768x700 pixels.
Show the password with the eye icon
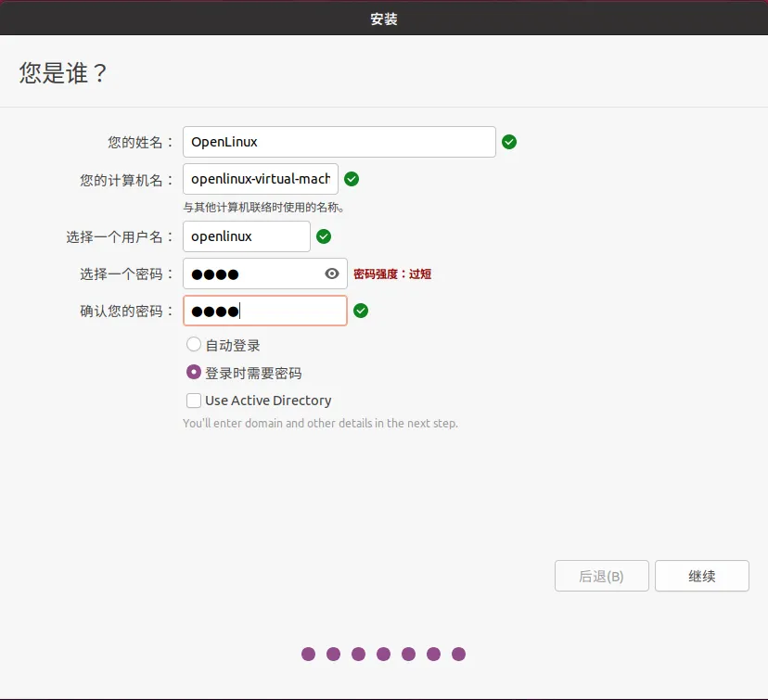pyautogui.click(x=331, y=274)
